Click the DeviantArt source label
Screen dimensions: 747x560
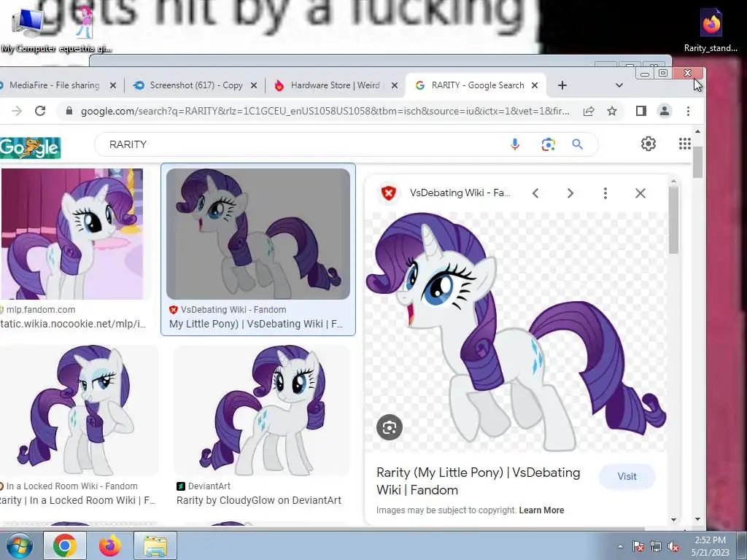coord(209,486)
